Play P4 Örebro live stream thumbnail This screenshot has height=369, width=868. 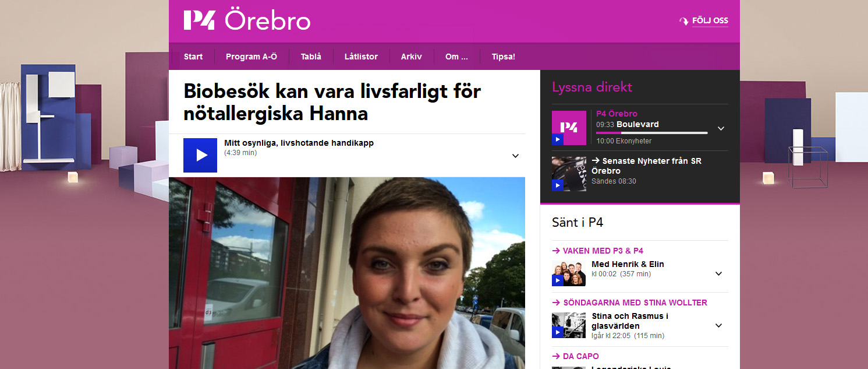point(569,128)
